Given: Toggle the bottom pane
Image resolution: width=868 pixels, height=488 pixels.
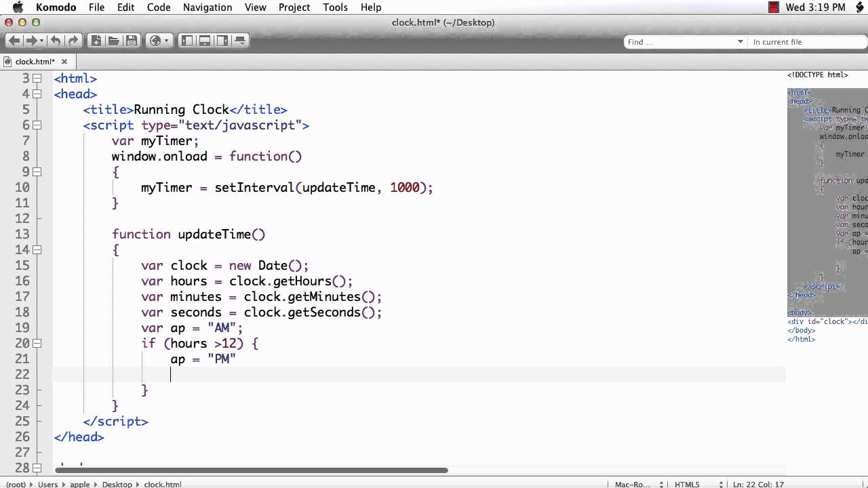Looking at the screenshot, I should click(x=205, y=41).
